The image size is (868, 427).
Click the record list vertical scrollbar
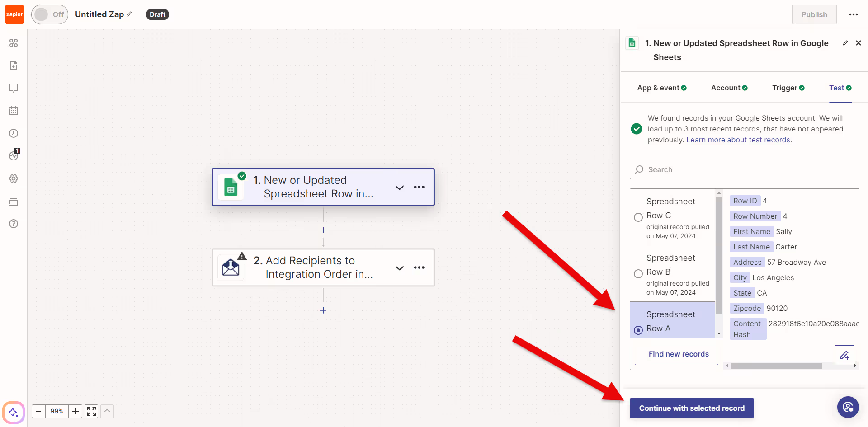[x=719, y=255]
